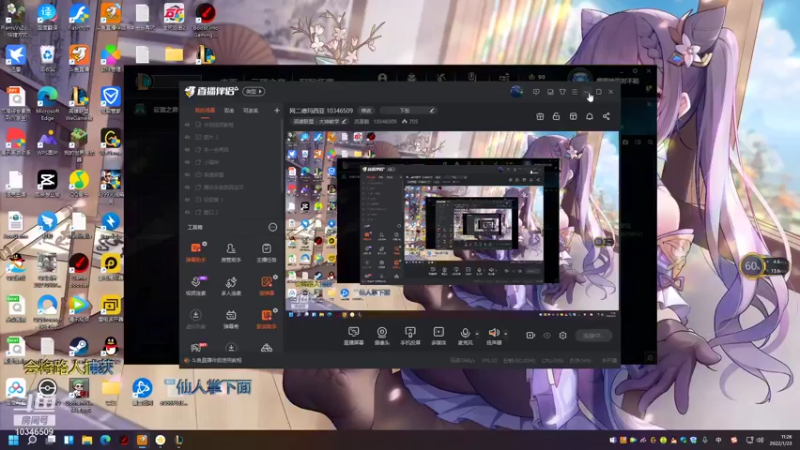The width and height of the screenshot is (800, 450).
Task: Click the gift box icon below title bar
Action: tap(540, 116)
